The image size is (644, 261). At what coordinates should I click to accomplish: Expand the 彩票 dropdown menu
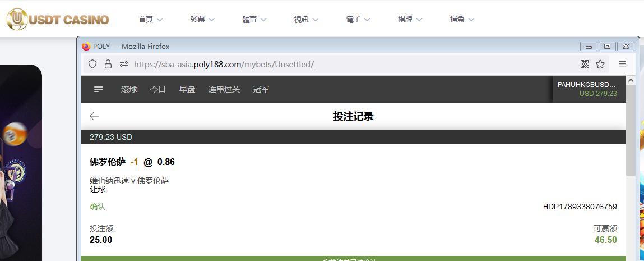[x=202, y=19]
